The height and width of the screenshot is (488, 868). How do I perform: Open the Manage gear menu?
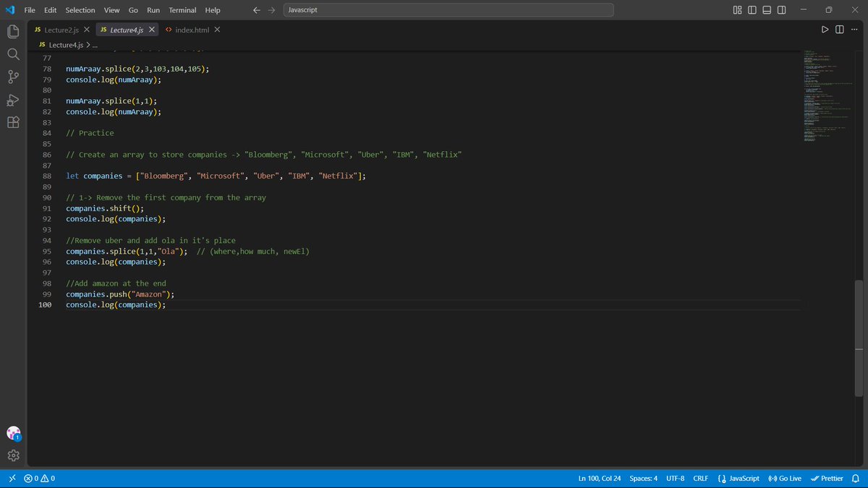coord(13,456)
